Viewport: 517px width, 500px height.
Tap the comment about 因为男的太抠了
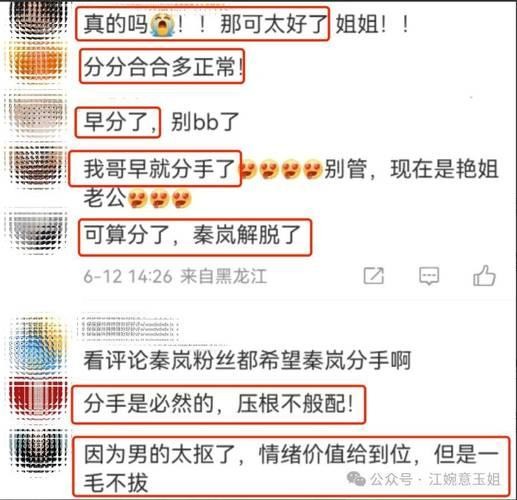click(x=291, y=468)
